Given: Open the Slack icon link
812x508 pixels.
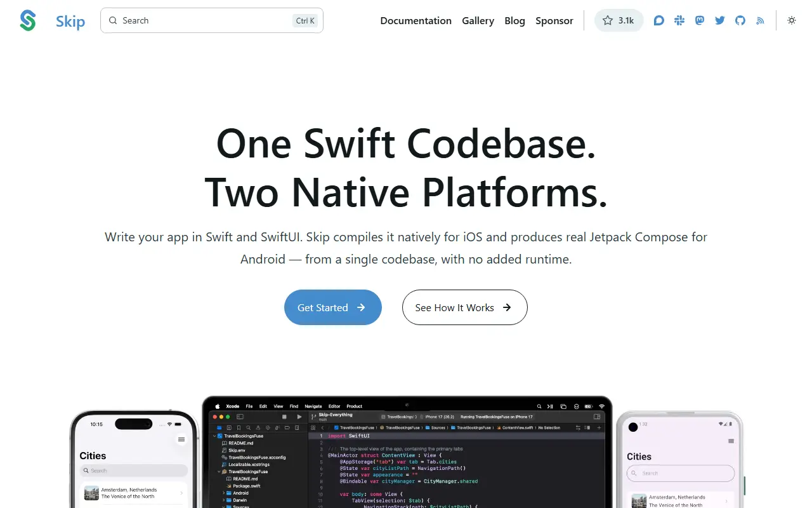Looking at the screenshot, I should pyautogui.click(x=679, y=20).
